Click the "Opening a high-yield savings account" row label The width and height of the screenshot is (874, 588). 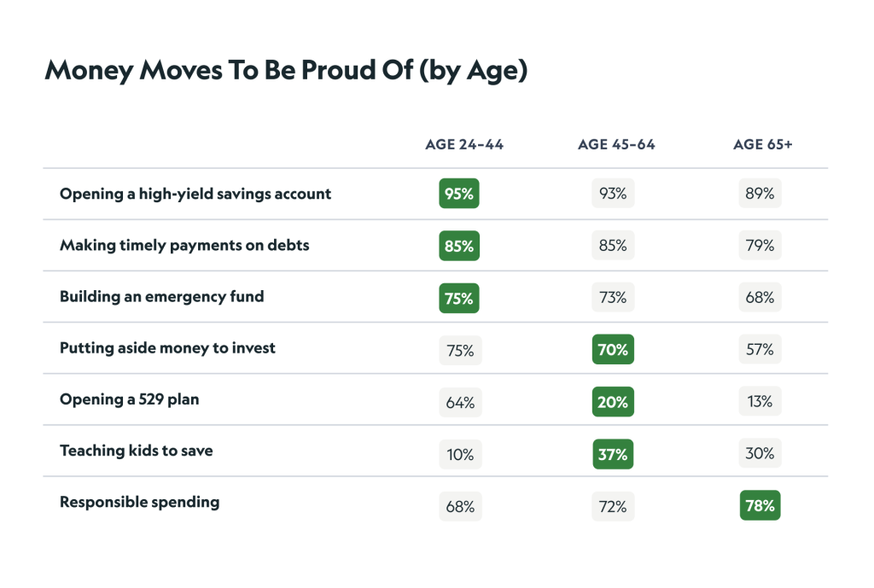[195, 194]
